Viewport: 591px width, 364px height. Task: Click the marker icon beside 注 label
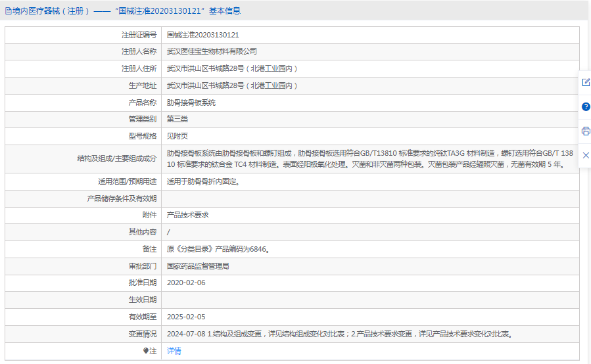coord(146,351)
